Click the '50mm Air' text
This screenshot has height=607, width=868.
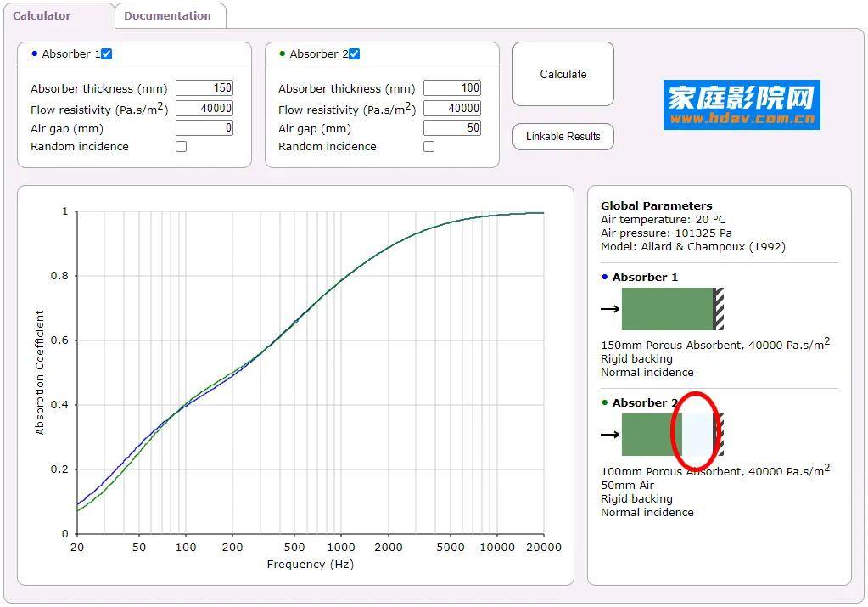tap(628, 485)
